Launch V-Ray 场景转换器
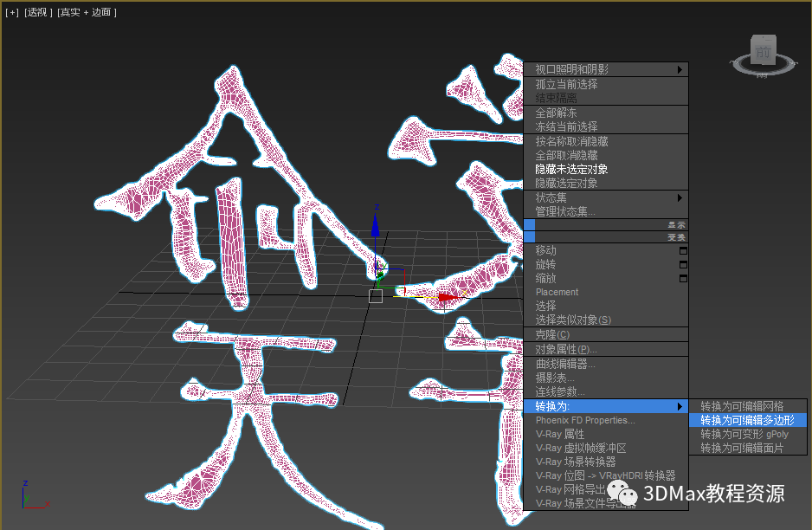The width and height of the screenshot is (812, 530). coord(605,462)
